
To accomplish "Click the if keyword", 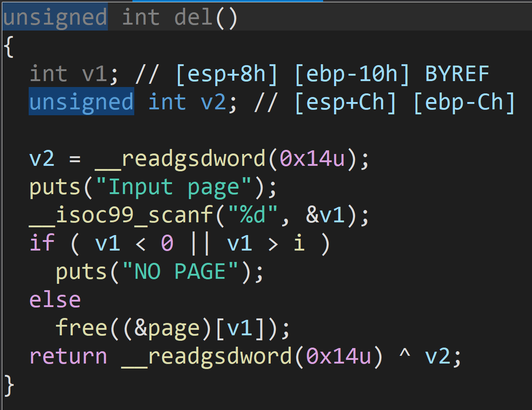I will point(42,243).
